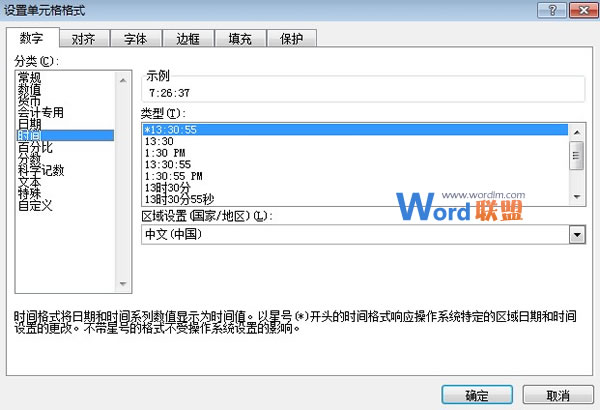Expand the 区域设置 locale dropdown
This screenshot has height=410, width=600.
(575, 234)
